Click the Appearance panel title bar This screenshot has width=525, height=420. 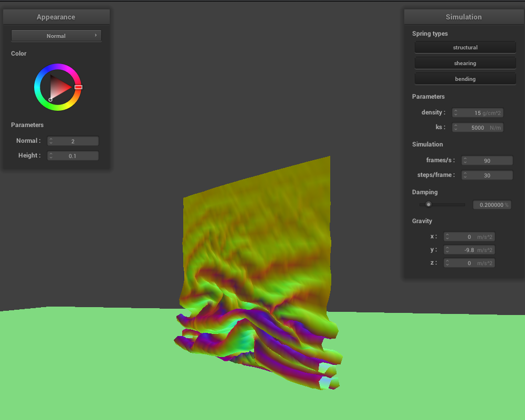(x=56, y=17)
